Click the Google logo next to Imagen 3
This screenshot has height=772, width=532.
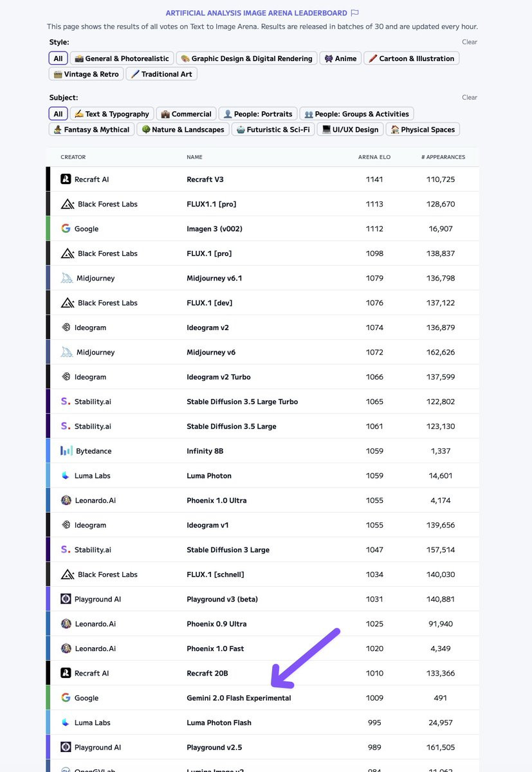point(66,228)
